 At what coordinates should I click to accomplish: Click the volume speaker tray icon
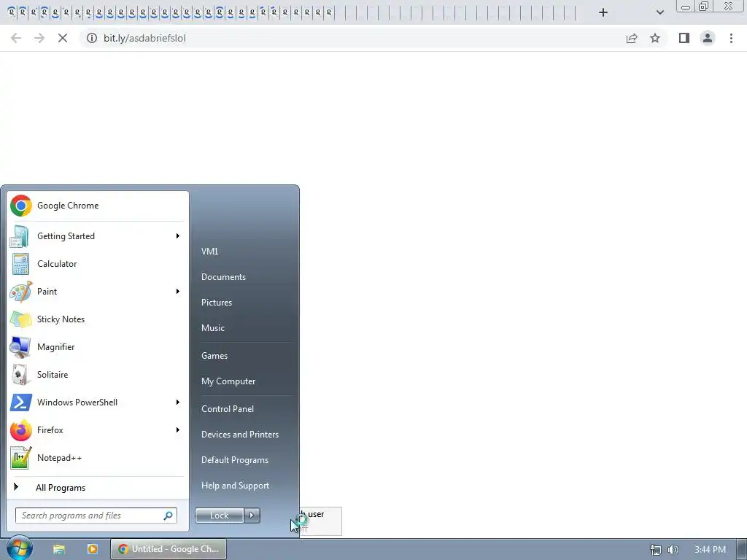pos(673,550)
